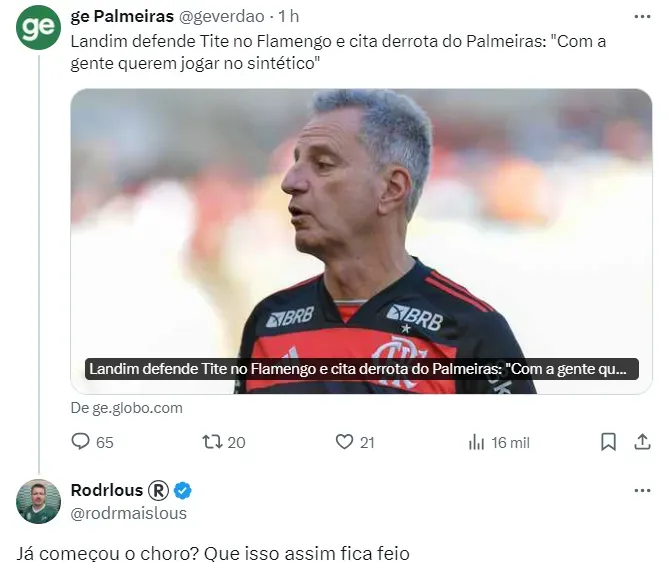The image size is (671, 562).
Task: Open more options on ge Palmeiras tweet
Action: click(642, 17)
